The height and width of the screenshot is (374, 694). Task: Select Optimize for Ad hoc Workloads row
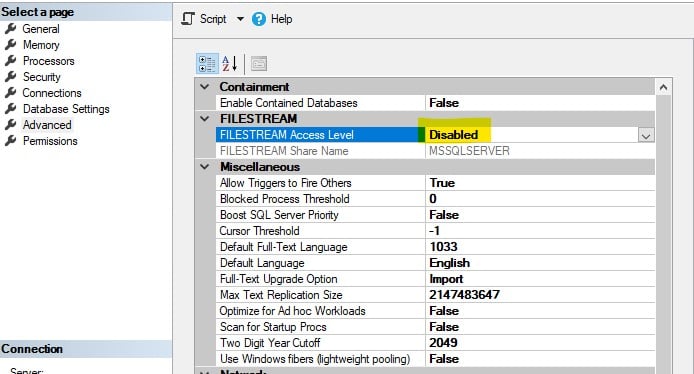(435, 311)
